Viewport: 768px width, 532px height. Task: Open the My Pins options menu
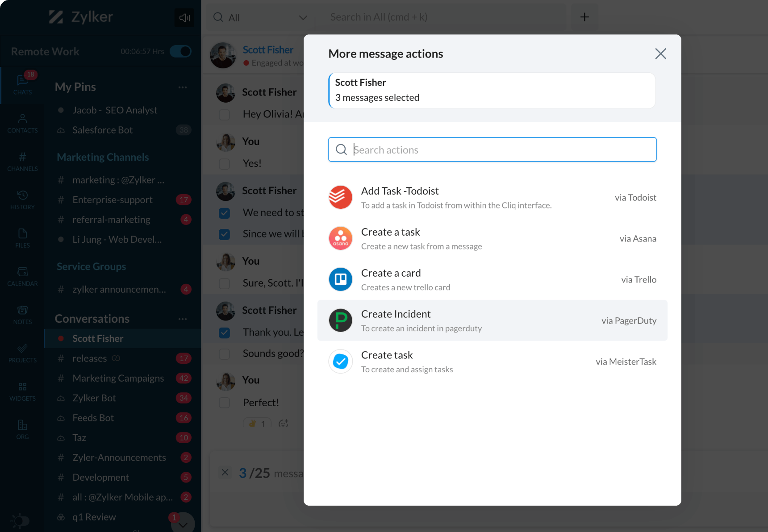click(x=183, y=87)
